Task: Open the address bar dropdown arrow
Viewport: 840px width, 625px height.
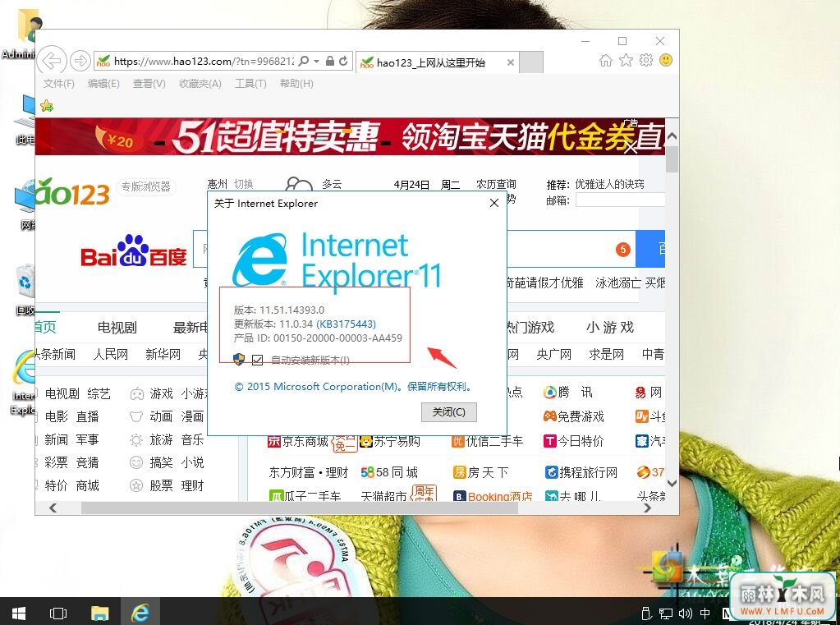Action: point(317,61)
